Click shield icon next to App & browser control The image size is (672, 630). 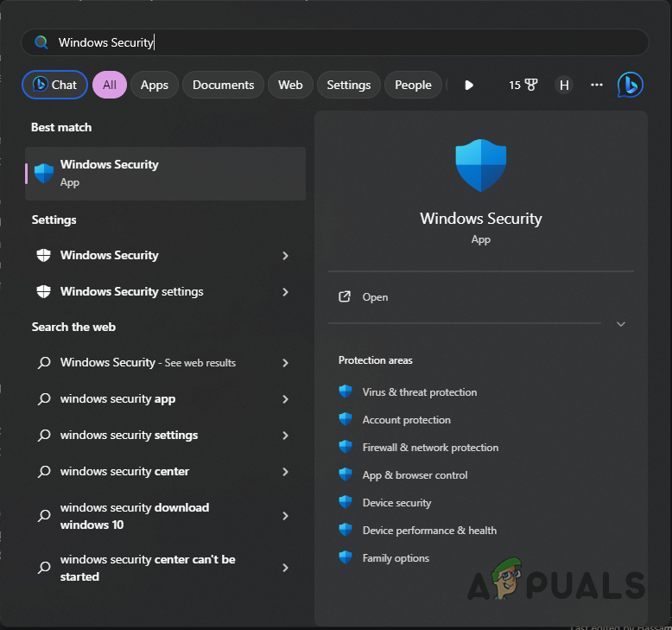pyautogui.click(x=346, y=474)
